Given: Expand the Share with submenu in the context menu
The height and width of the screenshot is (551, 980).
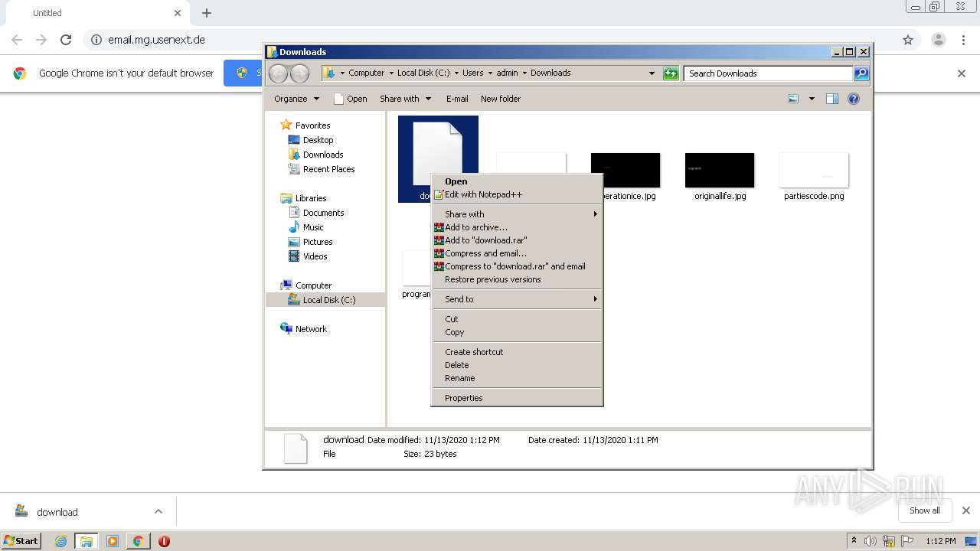Looking at the screenshot, I should pos(518,214).
